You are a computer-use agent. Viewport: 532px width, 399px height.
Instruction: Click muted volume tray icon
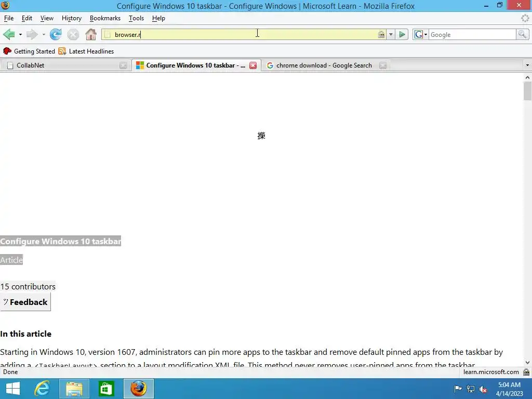[x=483, y=389]
